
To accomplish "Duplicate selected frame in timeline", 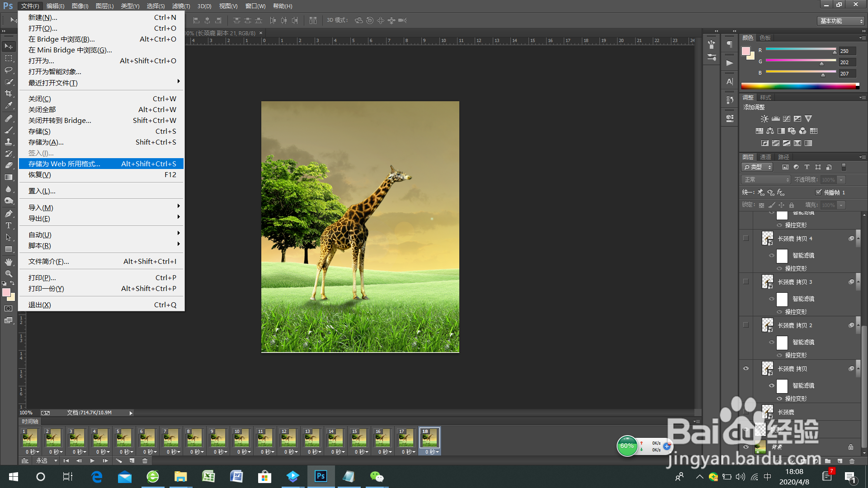I will pos(132,461).
